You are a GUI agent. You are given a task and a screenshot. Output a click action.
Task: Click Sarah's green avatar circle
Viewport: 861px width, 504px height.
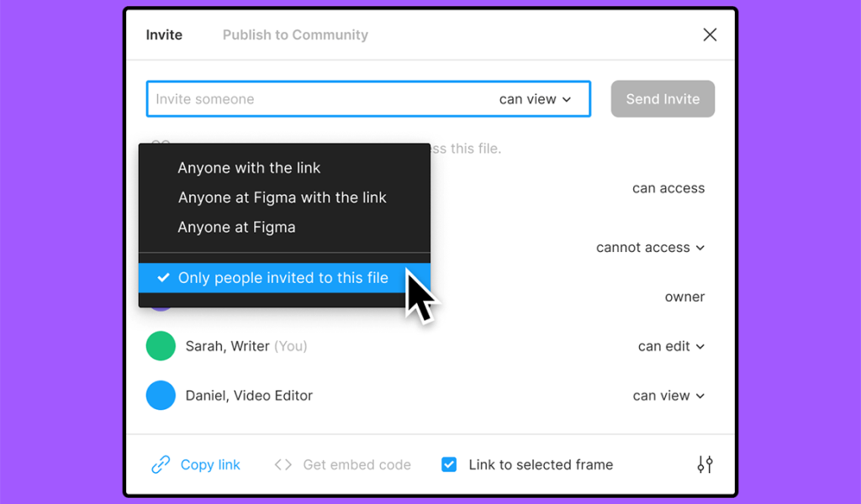click(x=161, y=346)
